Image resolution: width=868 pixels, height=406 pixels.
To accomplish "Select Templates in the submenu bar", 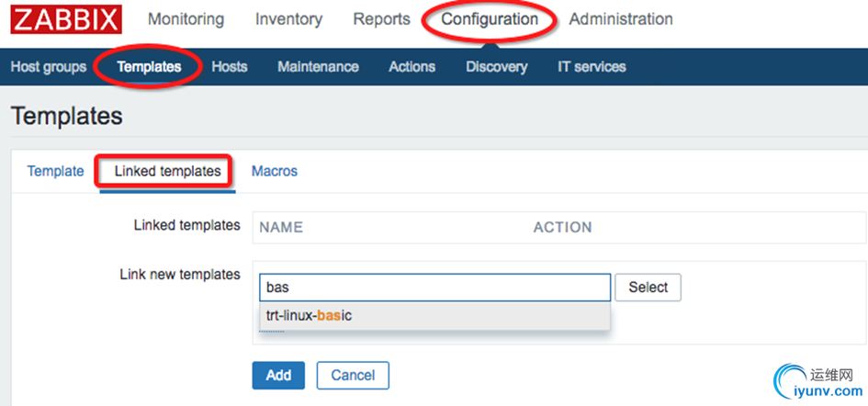I will [149, 67].
